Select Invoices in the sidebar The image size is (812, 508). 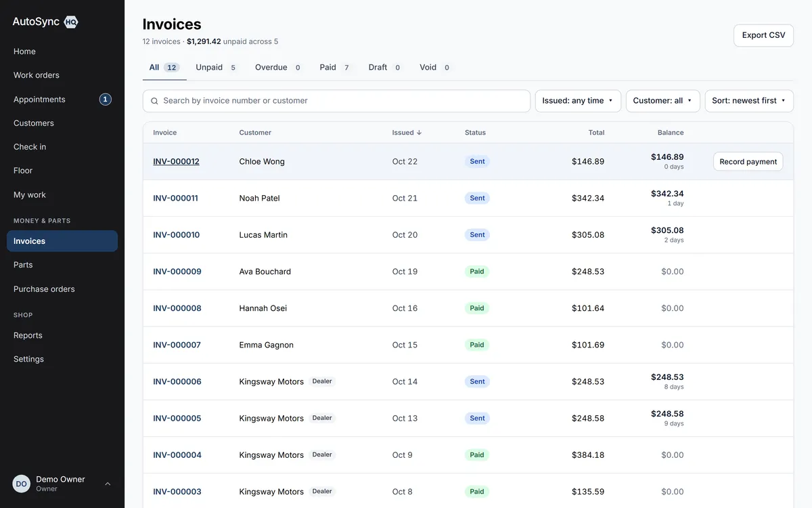click(62, 241)
